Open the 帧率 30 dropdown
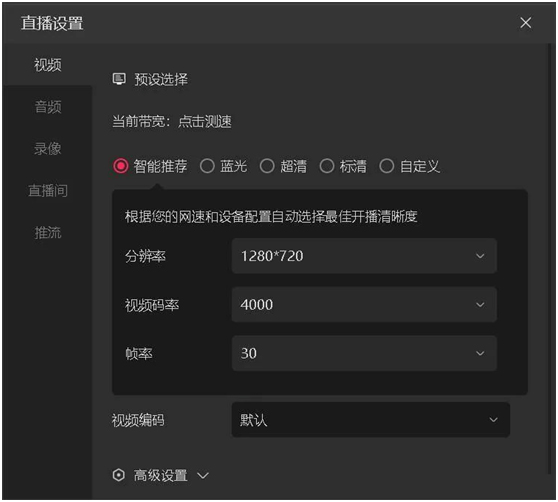This screenshot has width=558, height=502. point(364,353)
